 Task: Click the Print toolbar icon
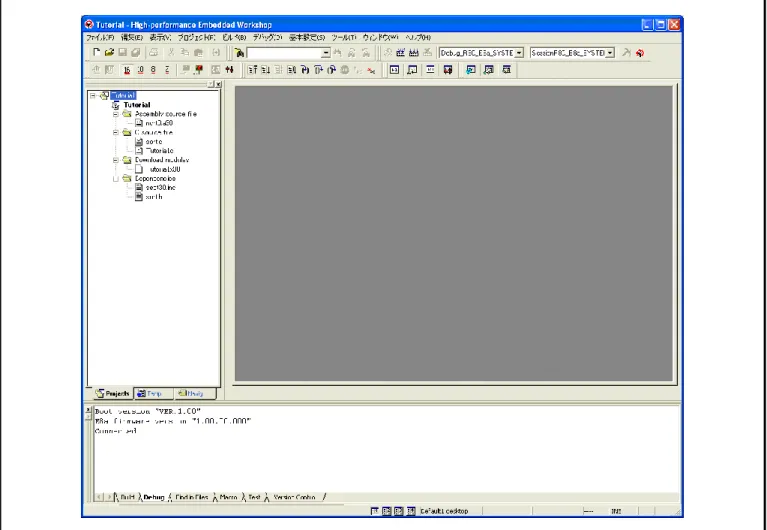point(154,52)
